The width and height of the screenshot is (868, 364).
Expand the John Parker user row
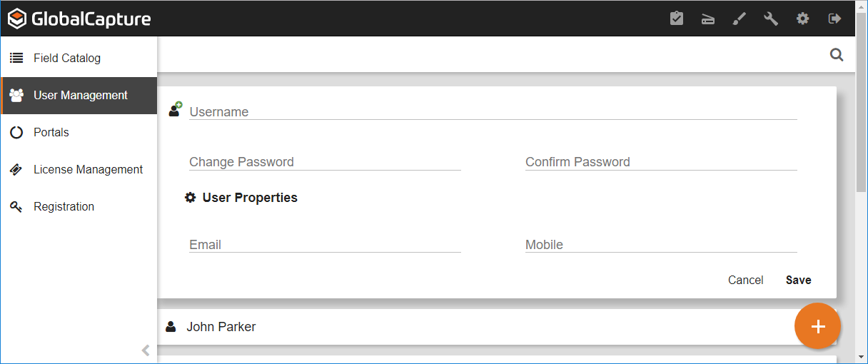pyautogui.click(x=471, y=327)
